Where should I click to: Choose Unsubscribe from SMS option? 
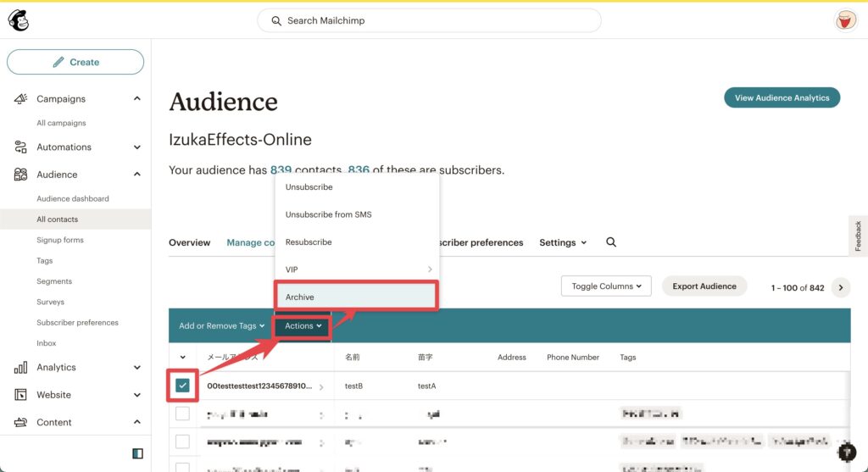[x=357, y=214]
